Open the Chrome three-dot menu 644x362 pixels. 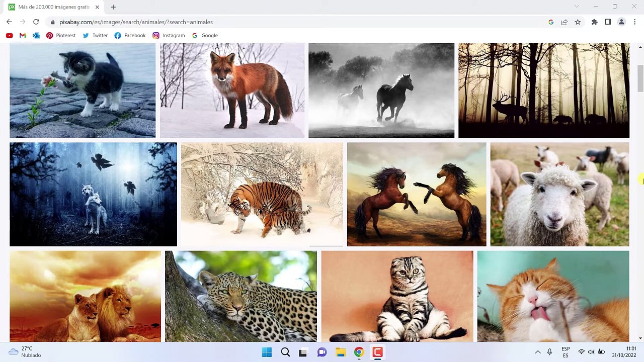(635, 22)
